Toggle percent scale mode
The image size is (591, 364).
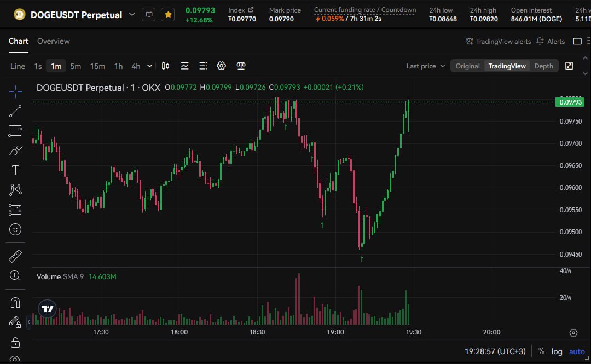coord(541,351)
